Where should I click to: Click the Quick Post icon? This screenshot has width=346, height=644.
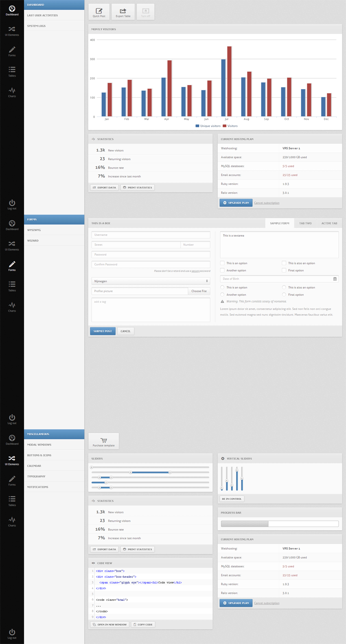[x=99, y=11]
